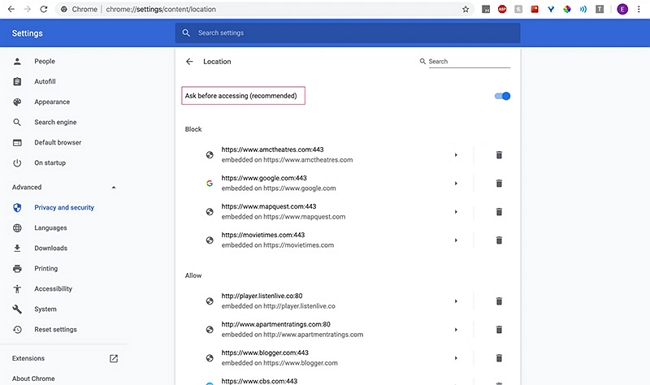Open Languages settings
The width and height of the screenshot is (650, 385).
(x=51, y=228)
